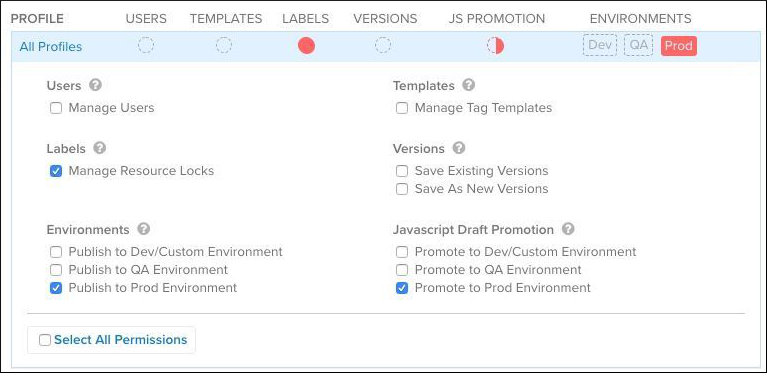Enable Manage Tag Templates checkbox
This screenshot has height=373, width=767.
point(402,108)
